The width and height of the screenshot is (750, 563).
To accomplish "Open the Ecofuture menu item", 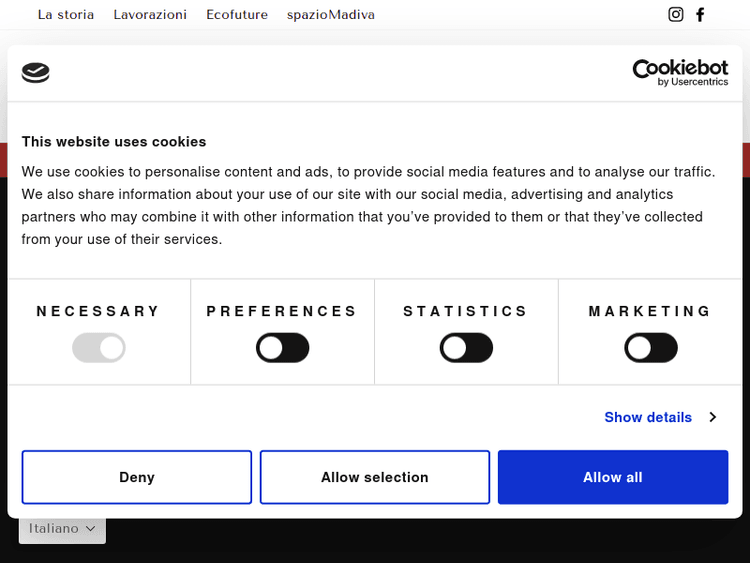I will [x=237, y=15].
